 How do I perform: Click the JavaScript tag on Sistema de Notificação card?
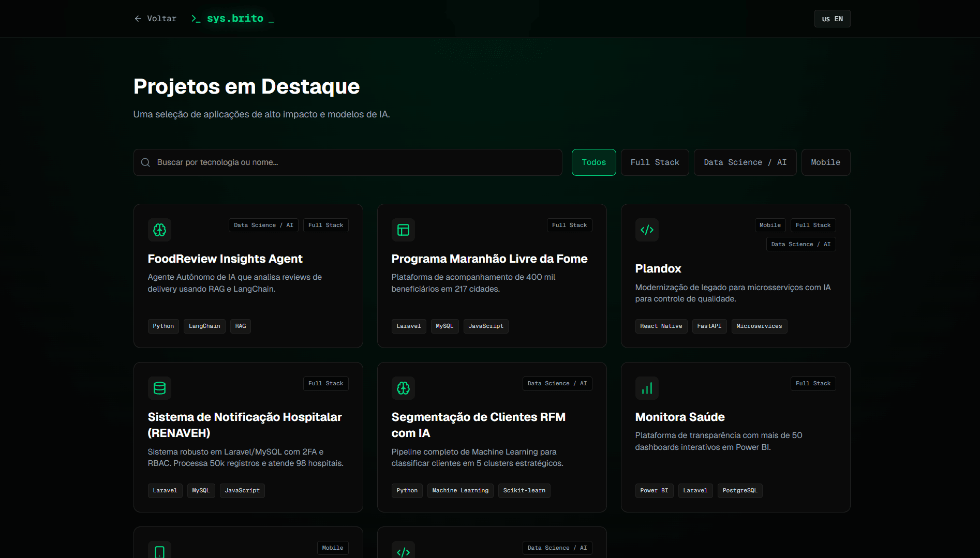[x=242, y=490]
